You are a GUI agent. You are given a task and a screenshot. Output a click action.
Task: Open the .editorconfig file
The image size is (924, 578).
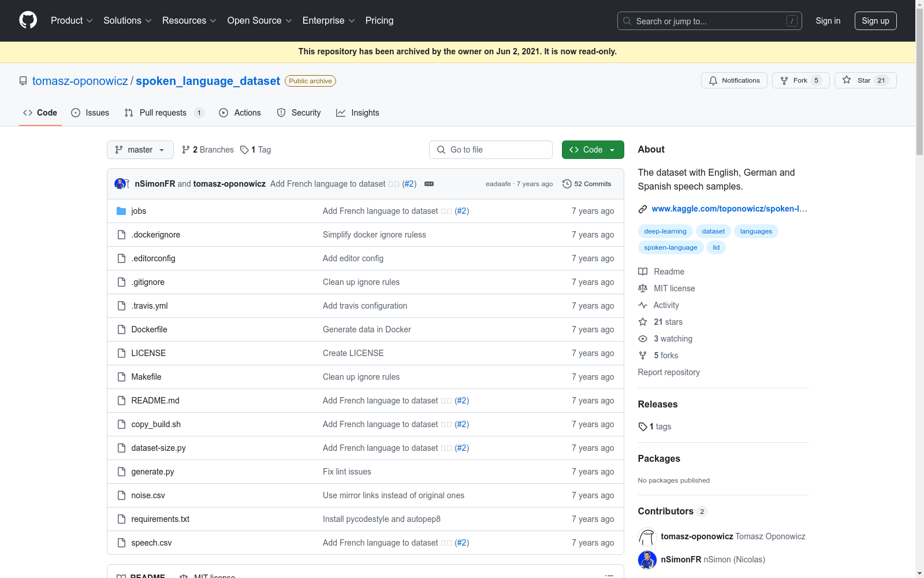(153, 258)
